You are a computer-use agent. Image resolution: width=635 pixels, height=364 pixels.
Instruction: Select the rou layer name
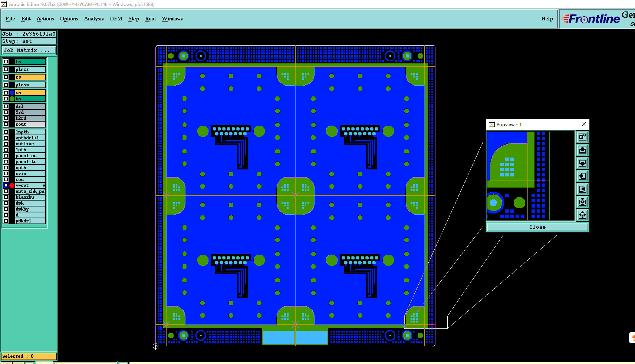pyautogui.click(x=30, y=179)
